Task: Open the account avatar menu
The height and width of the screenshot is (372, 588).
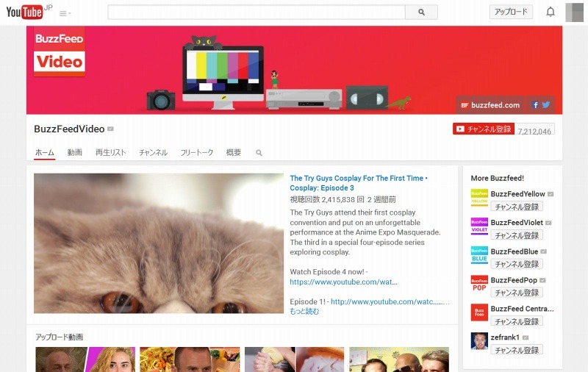Action: (574, 12)
